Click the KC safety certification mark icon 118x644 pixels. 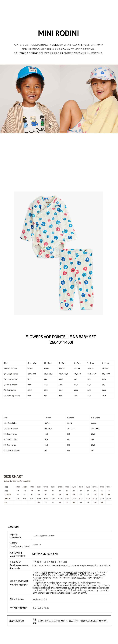(x=35, y=621)
